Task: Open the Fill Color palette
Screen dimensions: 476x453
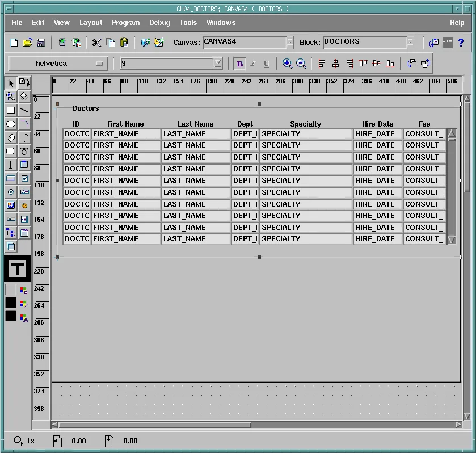Action: click(x=24, y=291)
